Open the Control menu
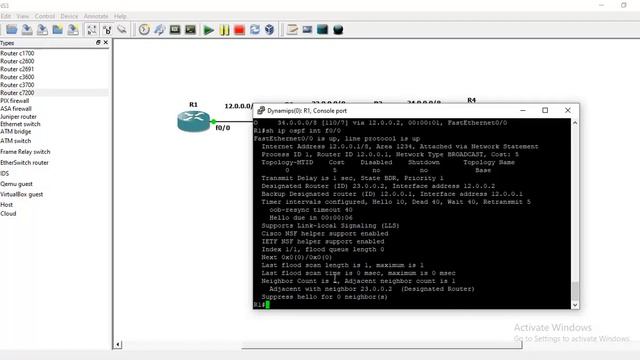The width and height of the screenshot is (640, 360). pyautogui.click(x=44, y=16)
